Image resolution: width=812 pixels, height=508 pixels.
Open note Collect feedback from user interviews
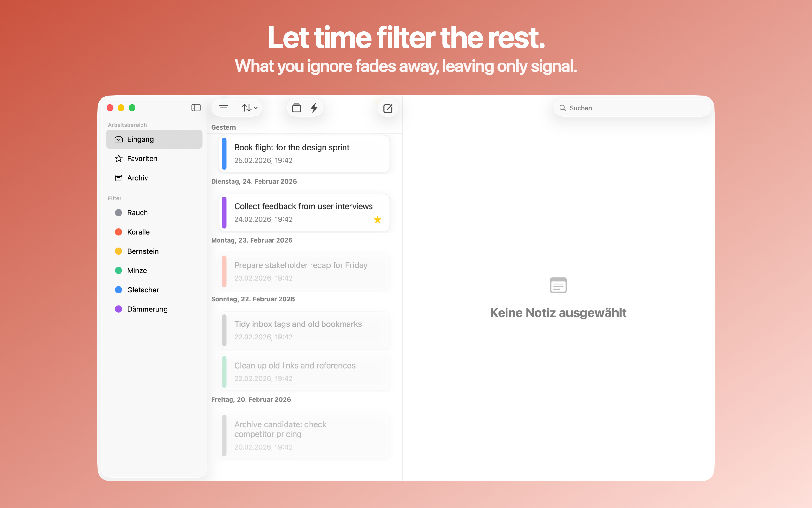(304, 212)
